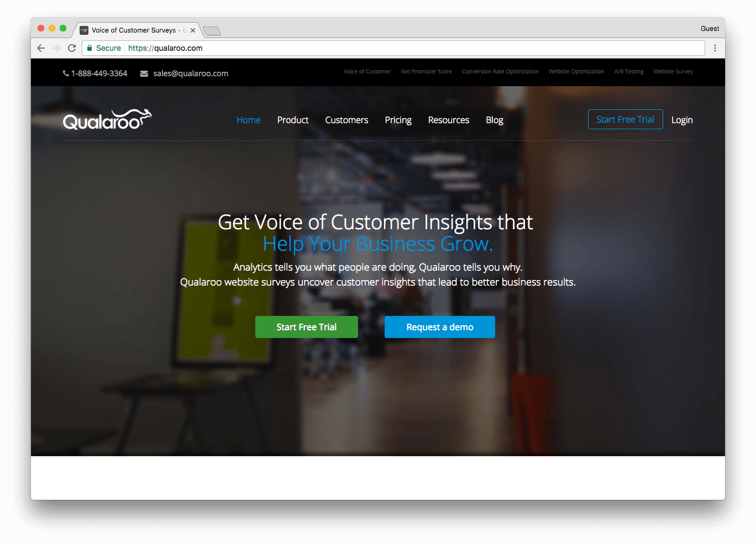The width and height of the screenshot is (756, 544).
Task: Open the Product menu item
Action: (x=293, y=120)
